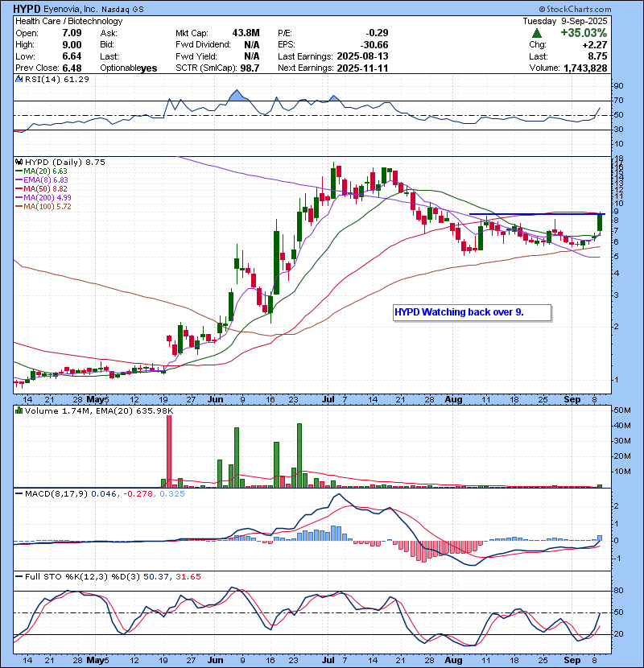Click the Volume value 1,743,828
644x668 pixels.
tap(585, 68)
